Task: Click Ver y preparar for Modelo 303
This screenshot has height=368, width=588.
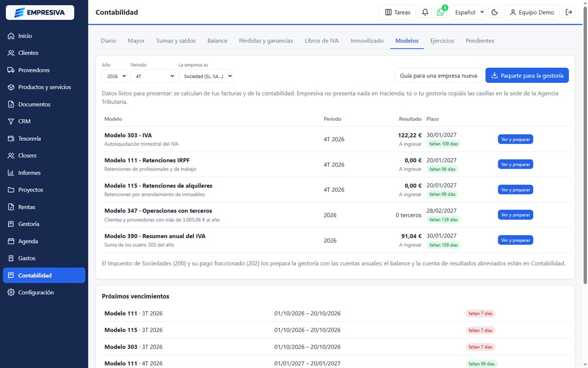Action: click(x=515, y=139)
